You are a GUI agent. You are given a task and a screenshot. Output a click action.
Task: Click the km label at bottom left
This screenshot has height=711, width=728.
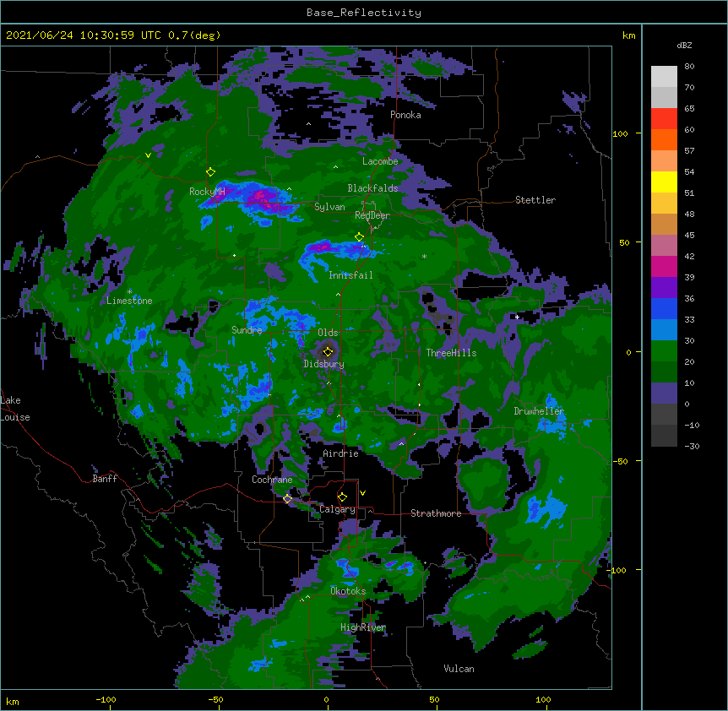click(13, 701)
